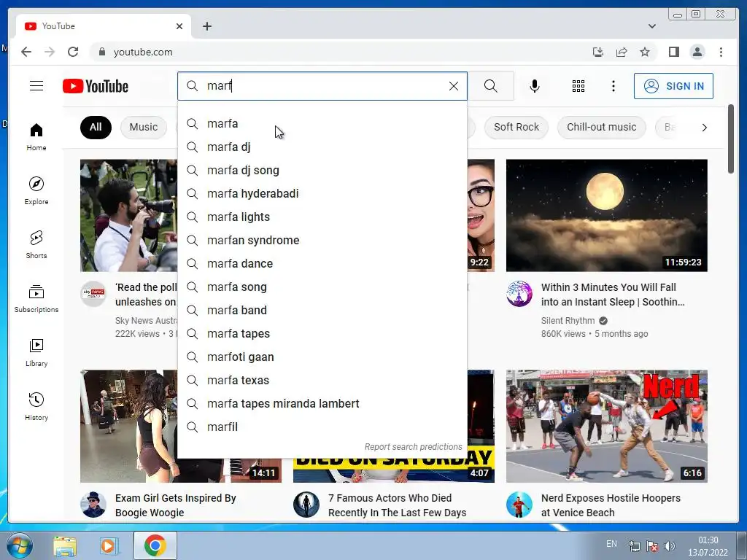Choose suggestion 'marfil'

pos(322,427)
